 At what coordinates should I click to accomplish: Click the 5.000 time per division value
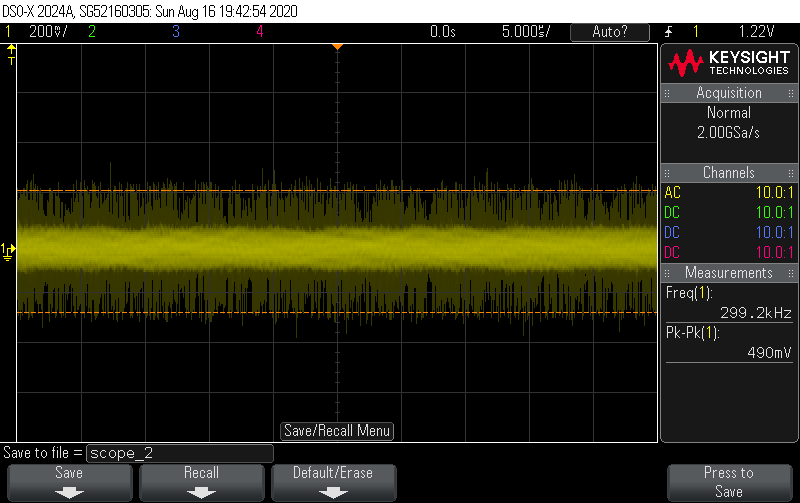[x=526, y=32]
